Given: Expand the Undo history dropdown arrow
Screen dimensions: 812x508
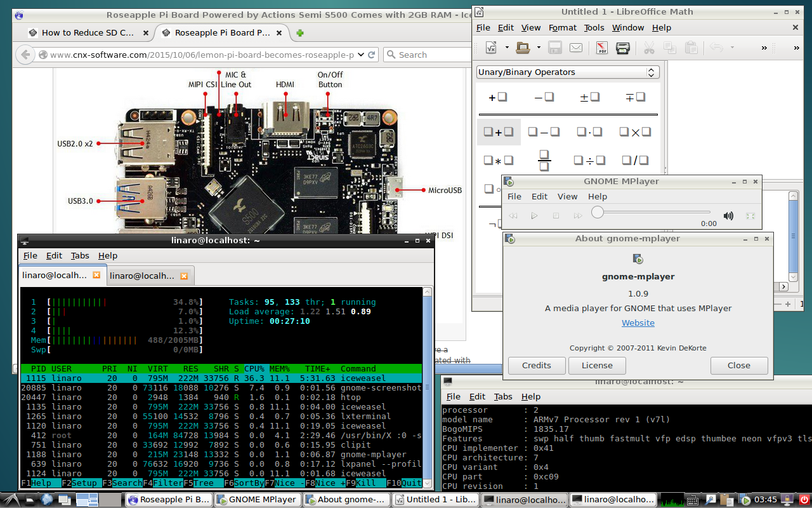Looking at the screenshot, I should (x=732, y=48).
